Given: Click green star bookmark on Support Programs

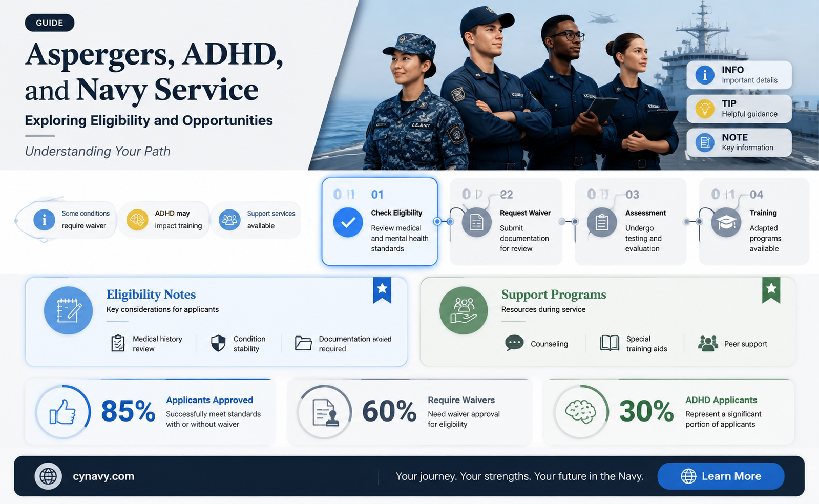Looking at the screenshot, I should [x=771, y=290].
